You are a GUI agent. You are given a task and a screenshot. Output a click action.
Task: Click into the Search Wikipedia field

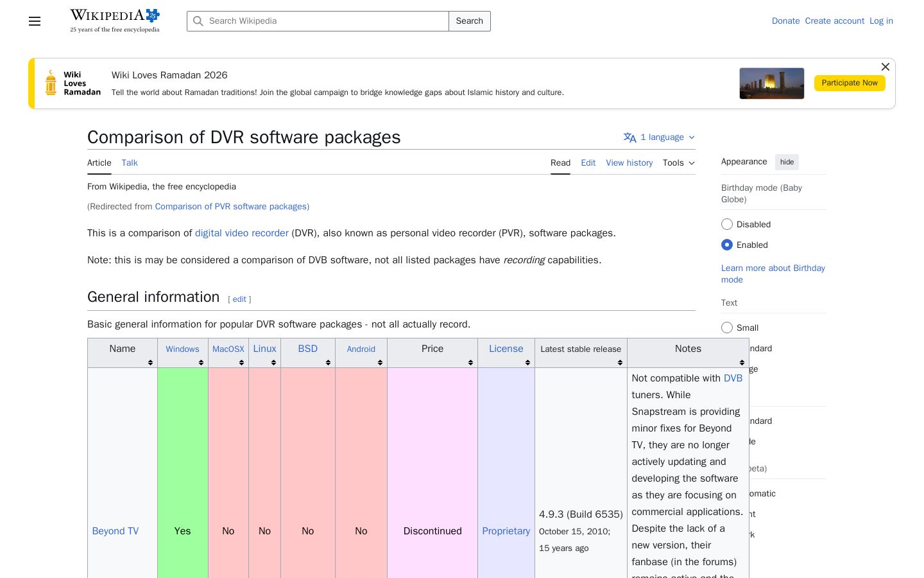[318, 21]
